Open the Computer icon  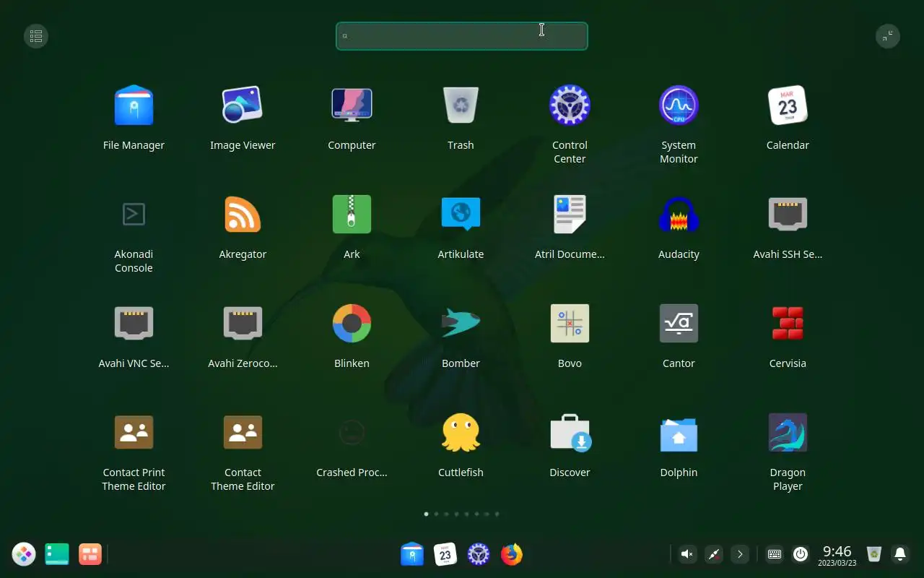352,105
